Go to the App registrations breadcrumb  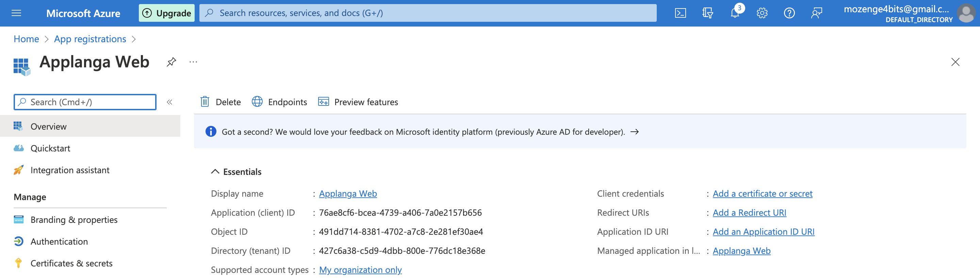(x=90, y=39)
